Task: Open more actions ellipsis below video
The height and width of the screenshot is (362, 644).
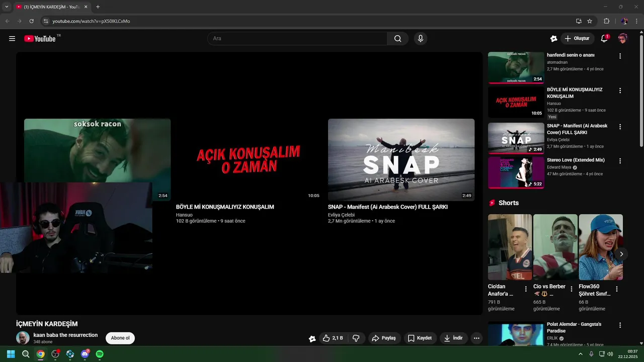Action: coord(476,338)
